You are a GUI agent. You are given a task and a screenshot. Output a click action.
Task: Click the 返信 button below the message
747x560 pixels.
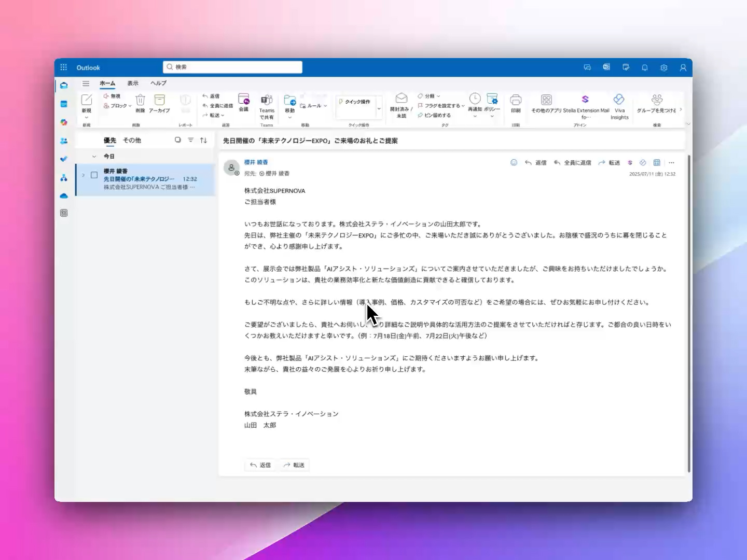pos(260,465)
